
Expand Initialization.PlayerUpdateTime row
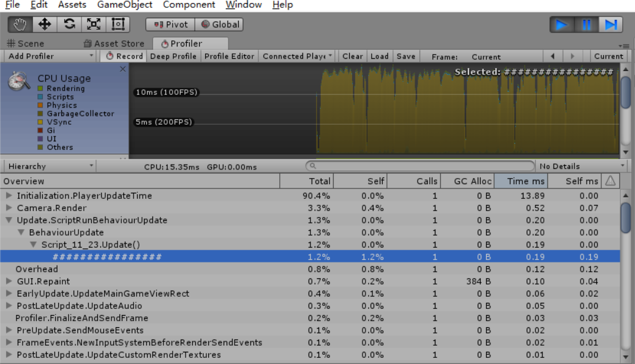9,195
